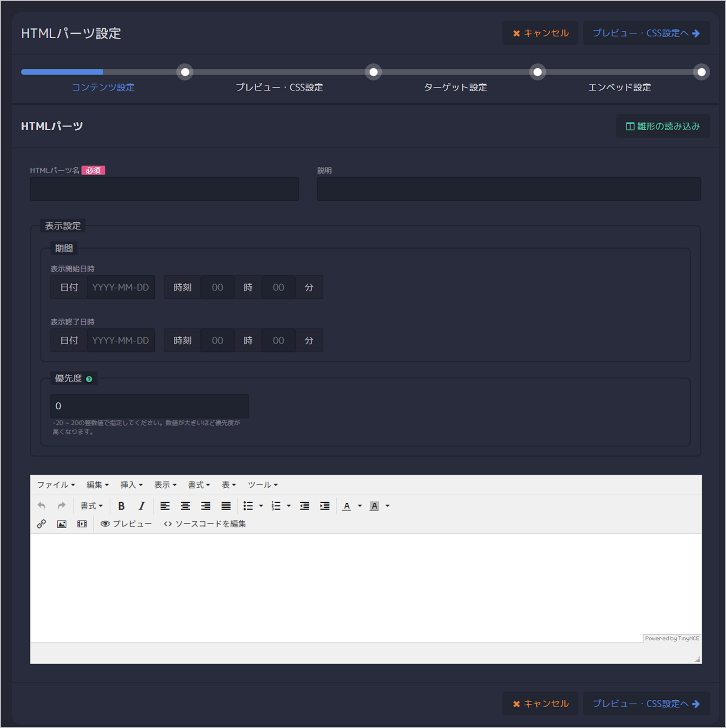Click the insert media video icon
Viewport: 726px width, 728px height.
(82, 524)
